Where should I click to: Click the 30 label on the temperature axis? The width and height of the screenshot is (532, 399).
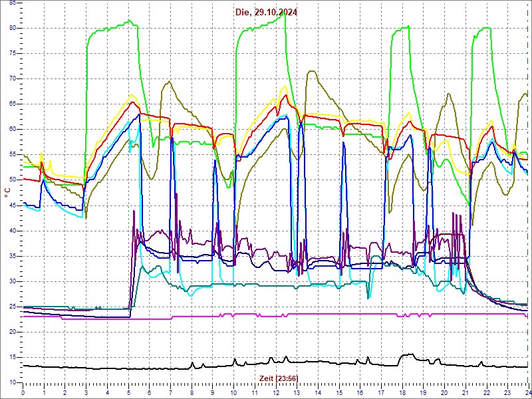click(x=12, y=281)
